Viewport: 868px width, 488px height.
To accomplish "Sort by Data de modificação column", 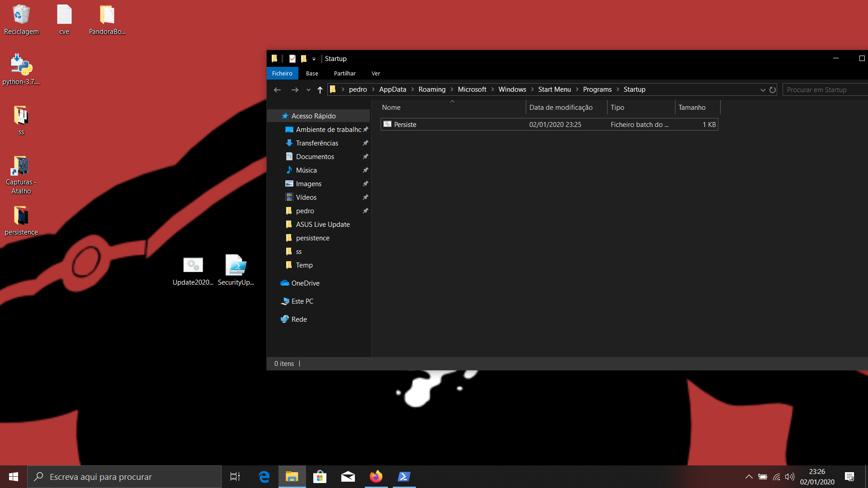I will [x=561, y=108].
